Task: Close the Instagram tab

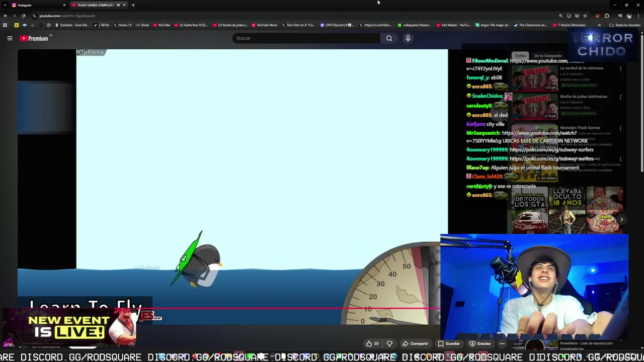Action: coord(64,5)
